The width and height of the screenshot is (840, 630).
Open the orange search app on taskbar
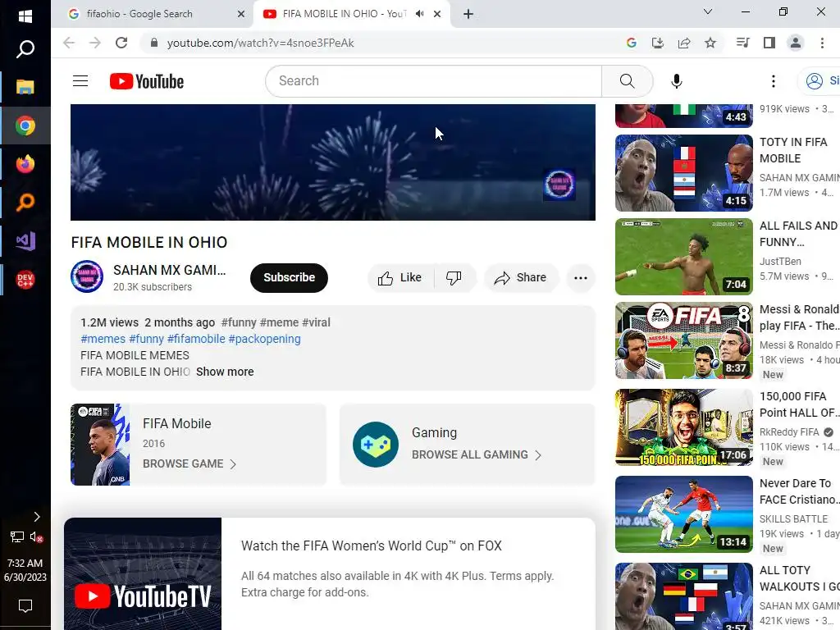point(25,203)
